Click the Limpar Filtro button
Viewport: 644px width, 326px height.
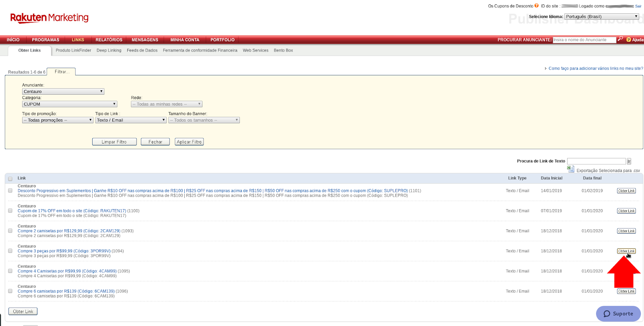pos(114,142)
